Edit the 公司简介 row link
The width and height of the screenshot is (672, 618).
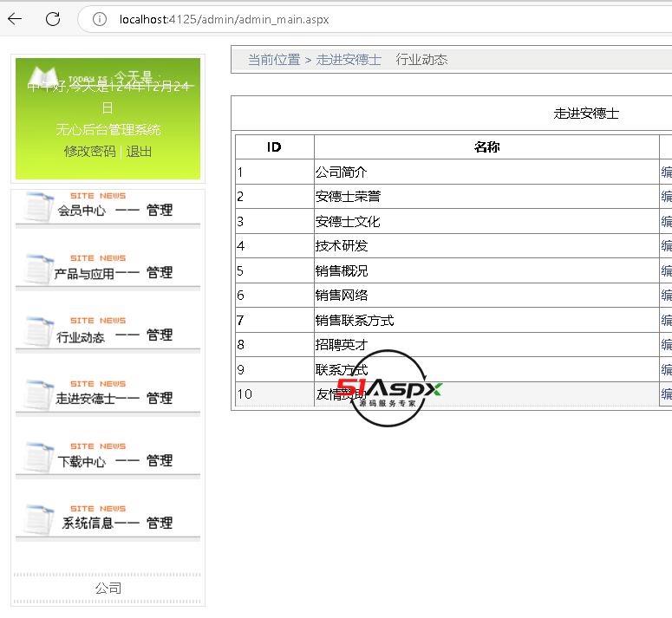coord(666,172)
